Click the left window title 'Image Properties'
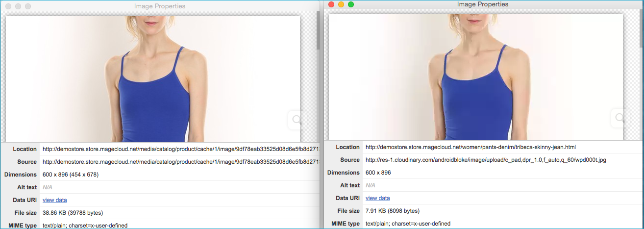644x229 pixels. [x=160, y=6]
